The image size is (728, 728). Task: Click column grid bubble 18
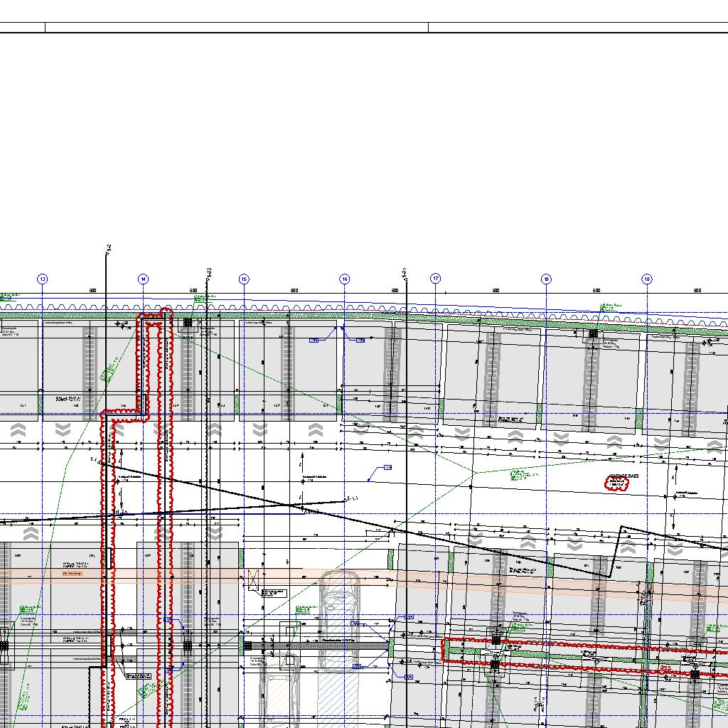tap(546, 279)
